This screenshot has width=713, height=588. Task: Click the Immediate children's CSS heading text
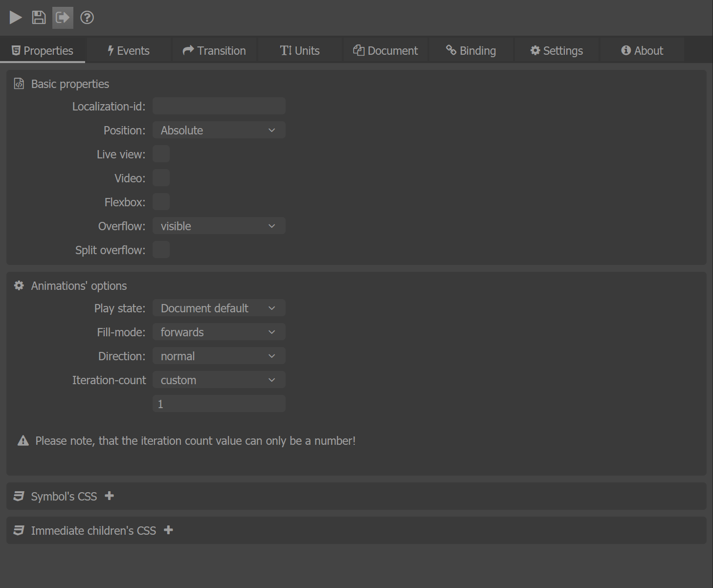pos(93,531)
